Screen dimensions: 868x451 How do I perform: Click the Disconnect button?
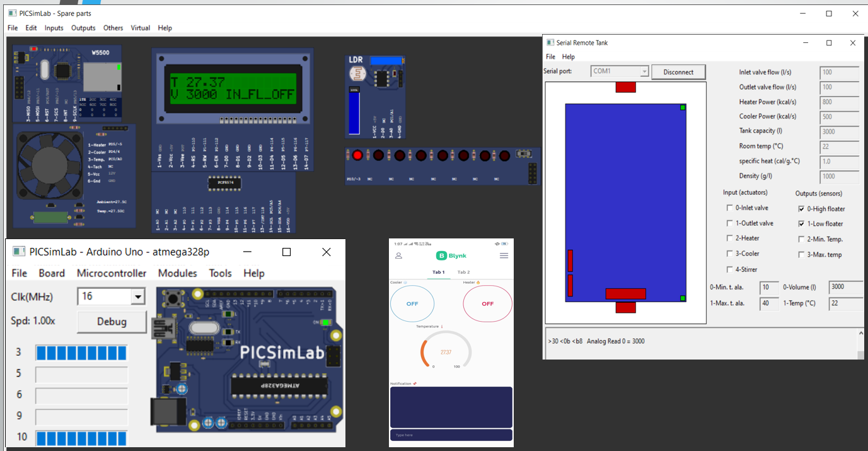(678, 72)
